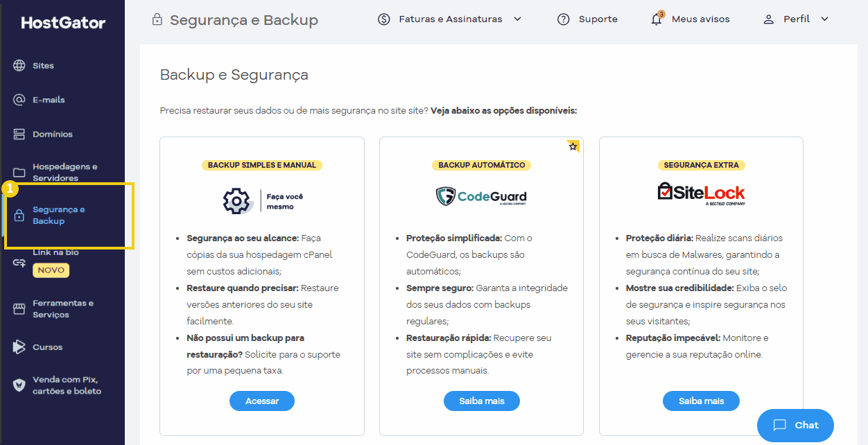Click the store icon beside Ferramentas e Serviços
The height and width of the screenshot is (445, 868).
point(19,309)
